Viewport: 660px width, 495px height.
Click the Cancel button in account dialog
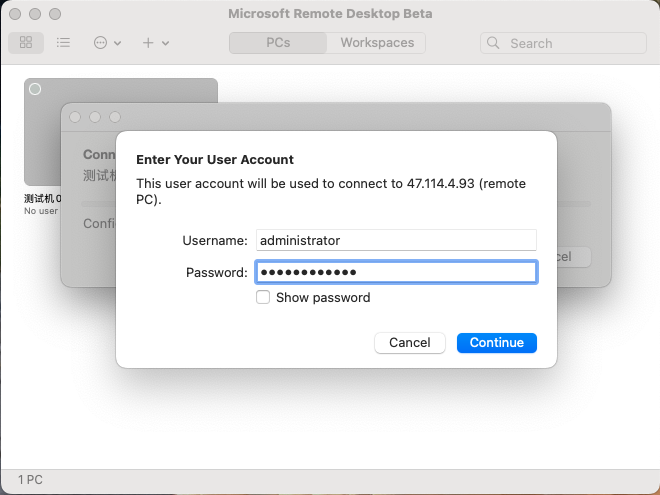coord(410,343)
